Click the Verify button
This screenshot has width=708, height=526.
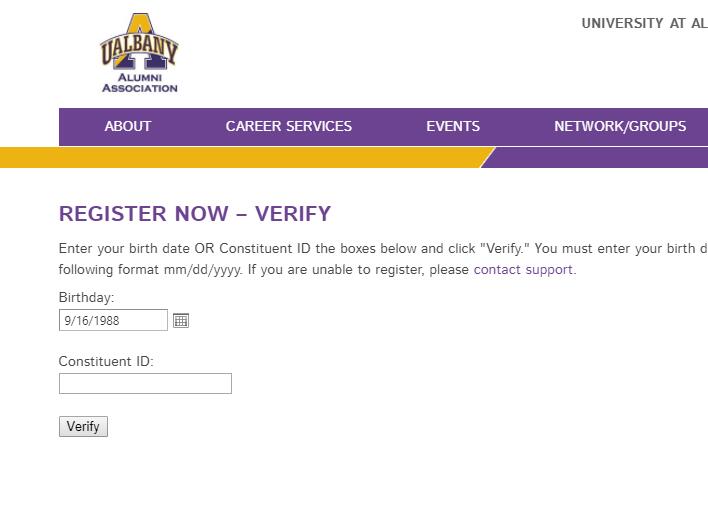(84, 426)
